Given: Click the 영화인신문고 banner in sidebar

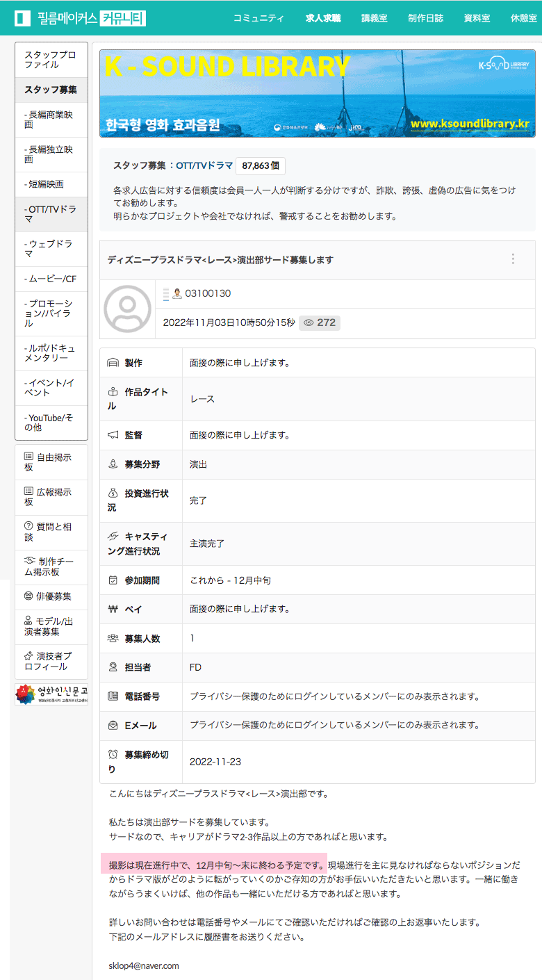Looking at the screenshot, I should pyautogui.click(x=51, y=694).
